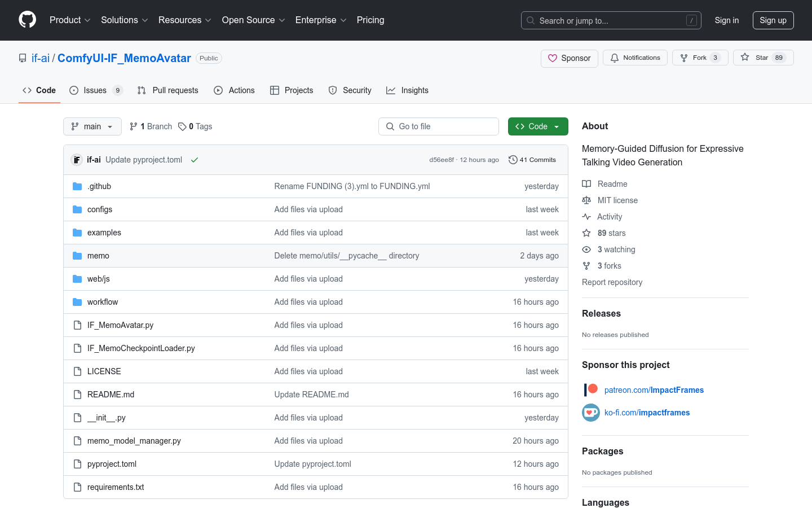Click the Sign up button
This screenshot has width=812, height=508.
[773, 20]
